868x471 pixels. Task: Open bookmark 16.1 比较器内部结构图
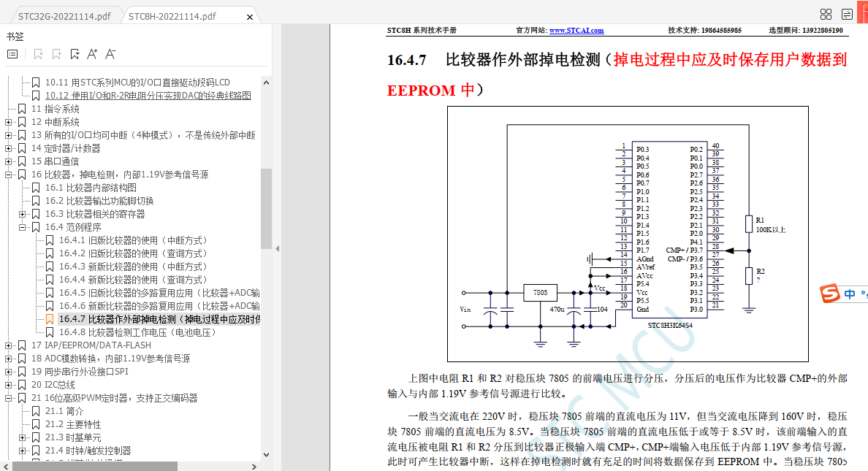(x=91, y=188)
